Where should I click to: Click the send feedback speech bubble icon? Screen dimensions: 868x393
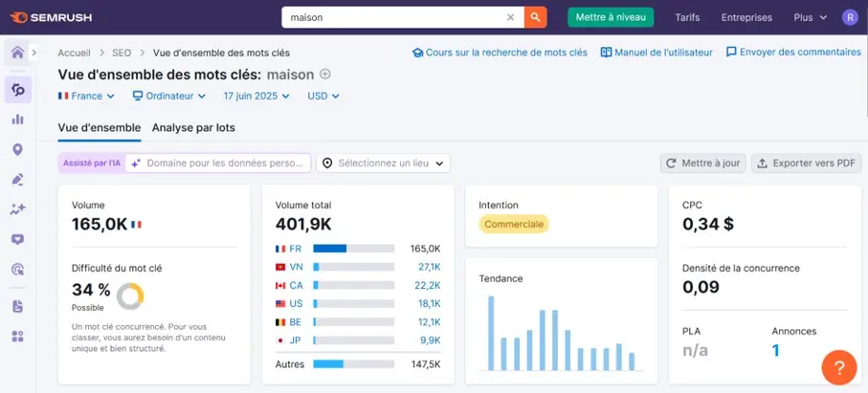coord(731,52)
